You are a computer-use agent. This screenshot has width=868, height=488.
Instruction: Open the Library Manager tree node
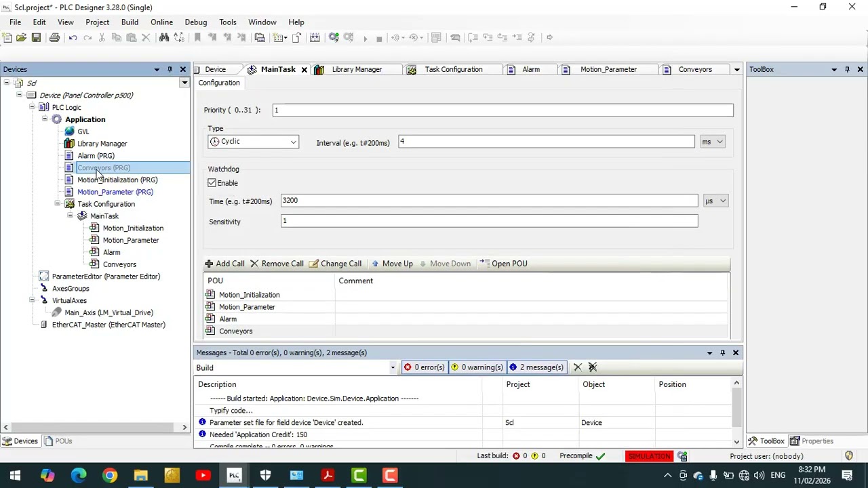click(x=102, y=144)
